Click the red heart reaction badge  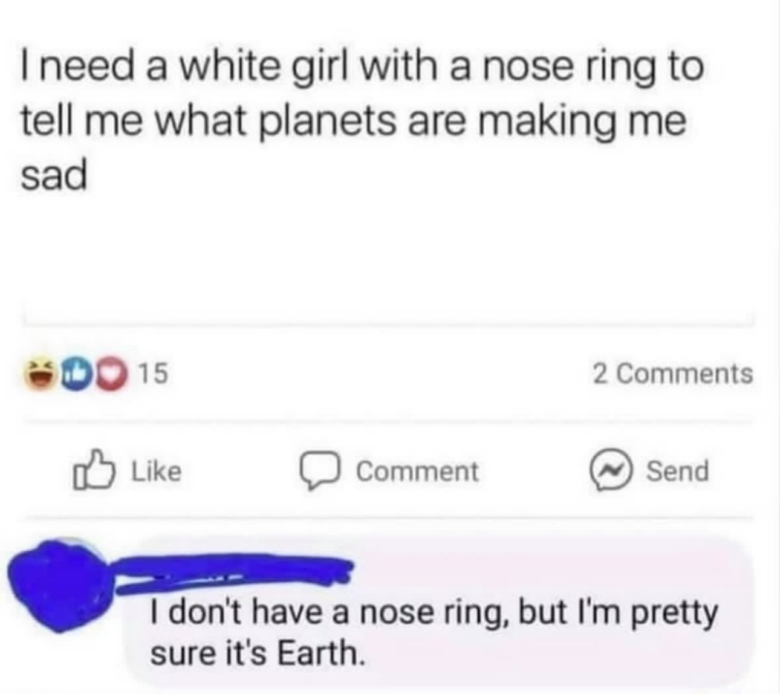pos(110,374)
